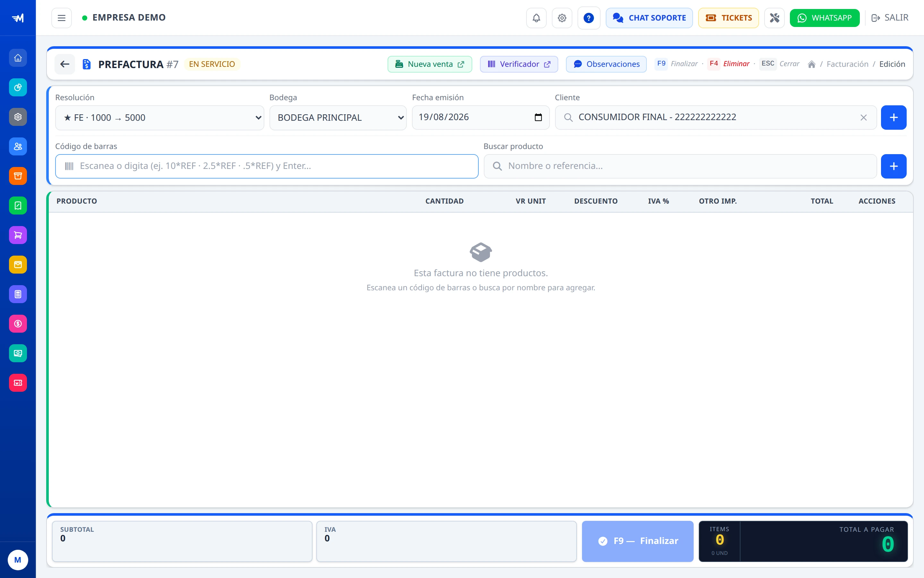Viewport: 924px width, 578px height.
Task: Click F9 Finalizar button at bottom
Action: [x=637, y=541]
